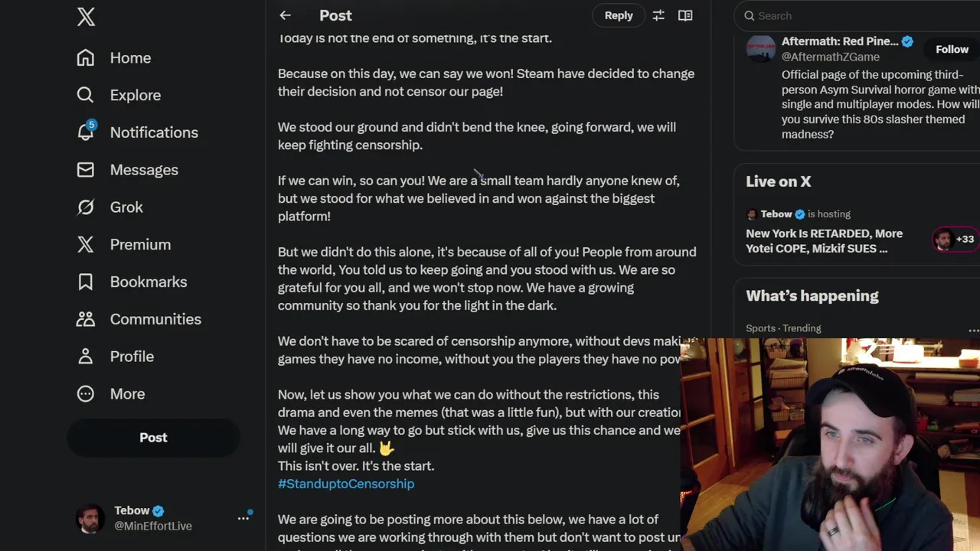This screenshot has width=980, height=551.
Task: Open the Explore page
Action: click(x=135, y=96)
